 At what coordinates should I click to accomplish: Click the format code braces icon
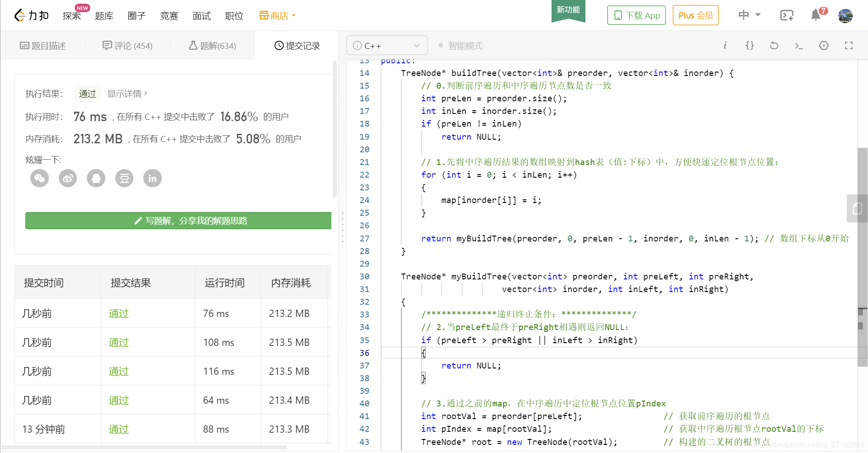[750, 46]
